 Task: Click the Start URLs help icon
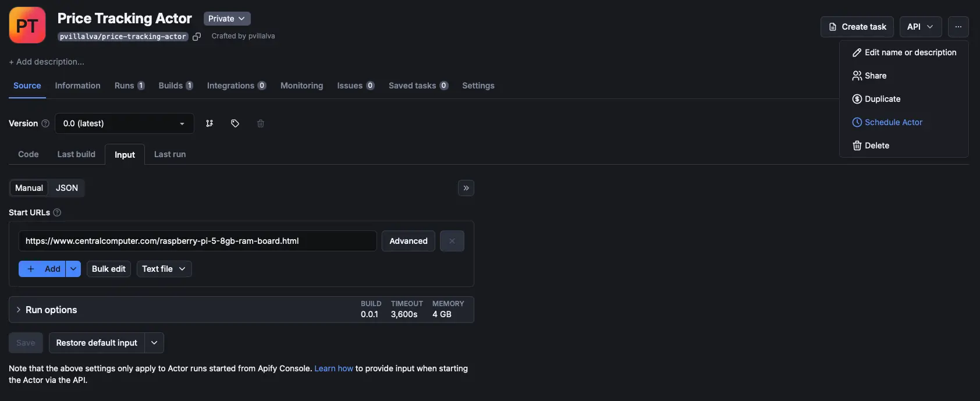click(57, 212)
